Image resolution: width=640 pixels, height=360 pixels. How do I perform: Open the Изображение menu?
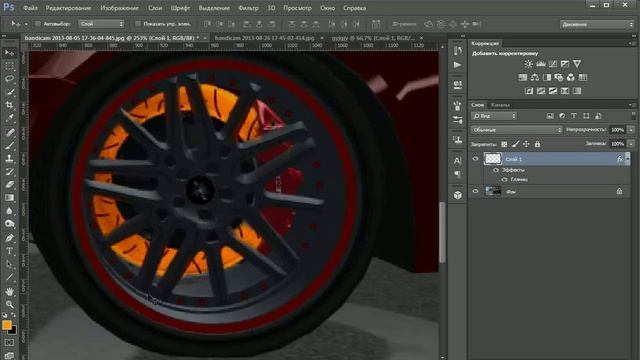[120, 8]
